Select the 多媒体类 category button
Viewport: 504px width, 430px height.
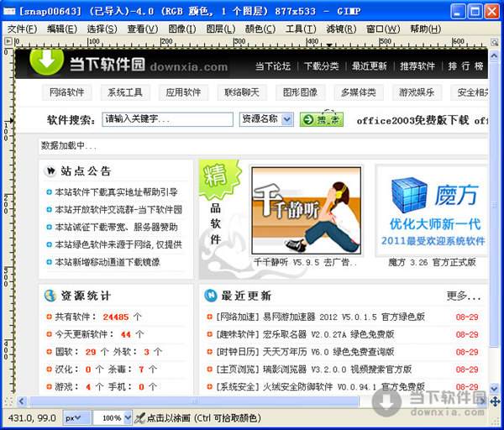pyautogui.click(x=359, y=92)
